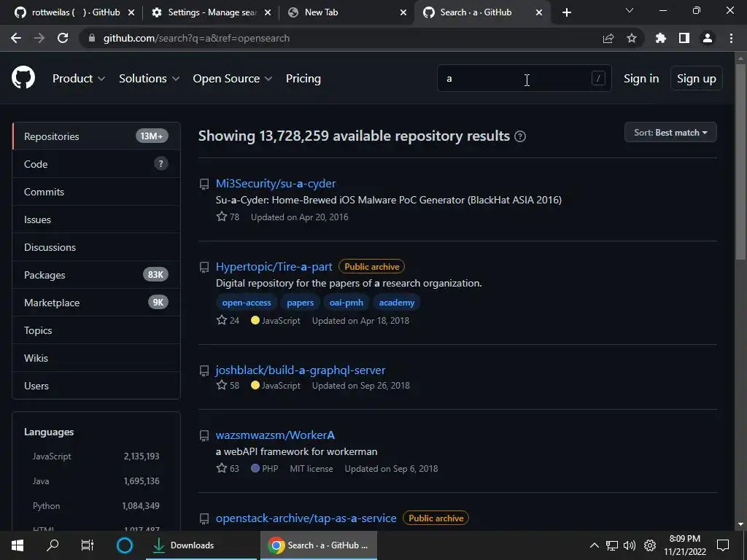Image resolution: width=747 pixels, height=560 pixels.
Task: Show hidden system tray icons chevron
Action: 594,545
